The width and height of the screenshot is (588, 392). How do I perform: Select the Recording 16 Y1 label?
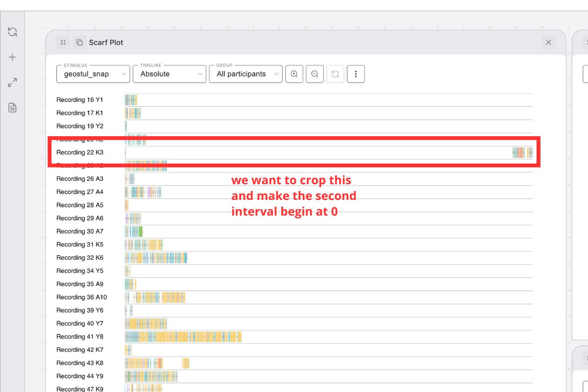pyautogui.click(x=80, y=99)
